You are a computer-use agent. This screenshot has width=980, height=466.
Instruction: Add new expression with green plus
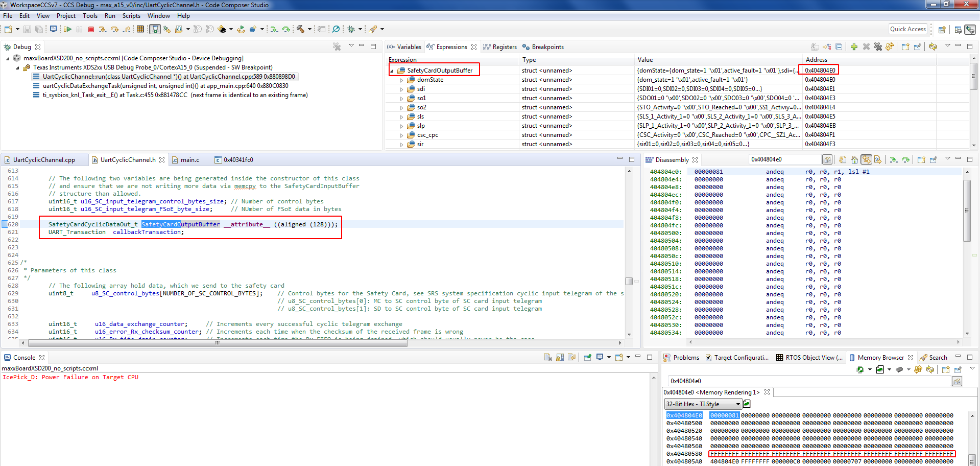(854, 47)
